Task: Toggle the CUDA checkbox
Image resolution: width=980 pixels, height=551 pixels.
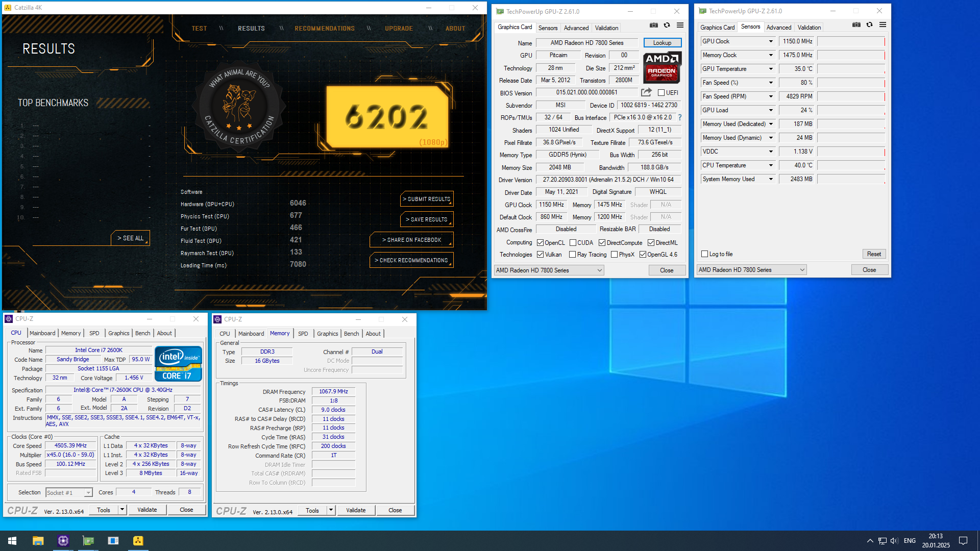Action: click(x=573, y=243)
